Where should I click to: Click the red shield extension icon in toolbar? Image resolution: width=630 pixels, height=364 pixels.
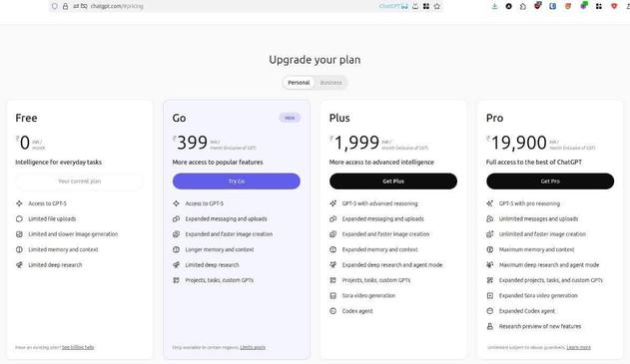(614, 6)
